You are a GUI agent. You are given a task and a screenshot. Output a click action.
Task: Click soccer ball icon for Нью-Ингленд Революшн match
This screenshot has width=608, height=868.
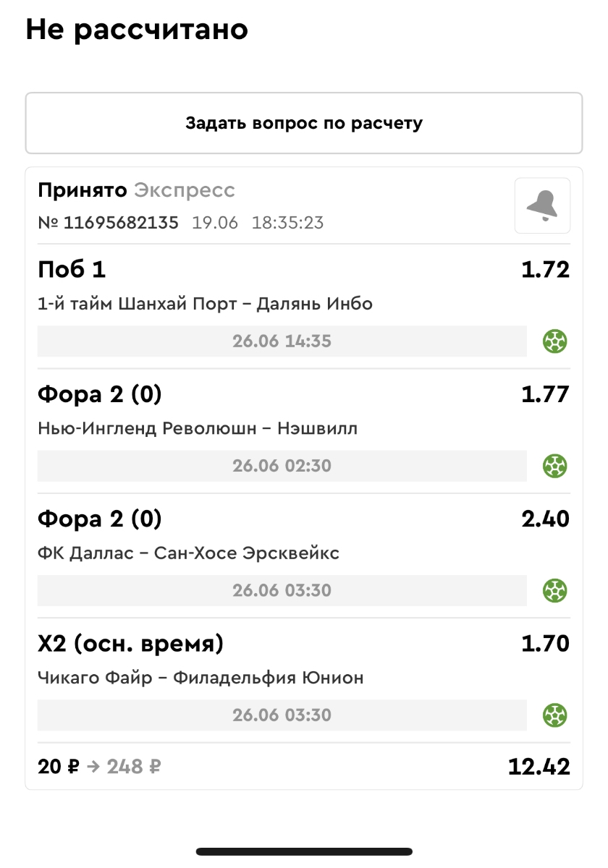(x=554, y=466)
